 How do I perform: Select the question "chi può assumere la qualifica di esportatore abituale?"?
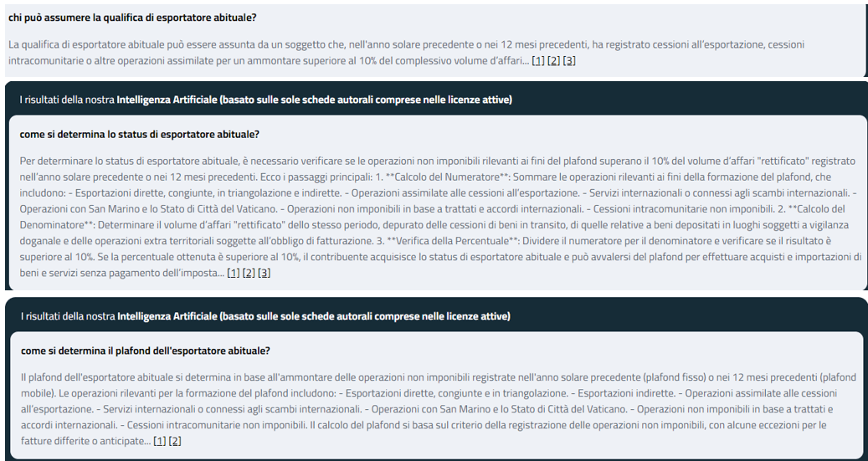(x=132, y=18)
